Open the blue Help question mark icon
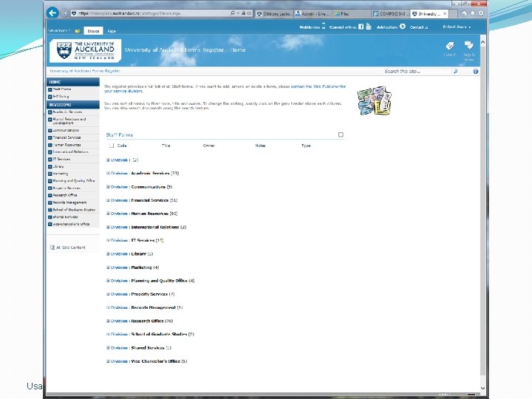Viewport: 532px width, 399px height. pyautogui.click(x=475, y=71)
